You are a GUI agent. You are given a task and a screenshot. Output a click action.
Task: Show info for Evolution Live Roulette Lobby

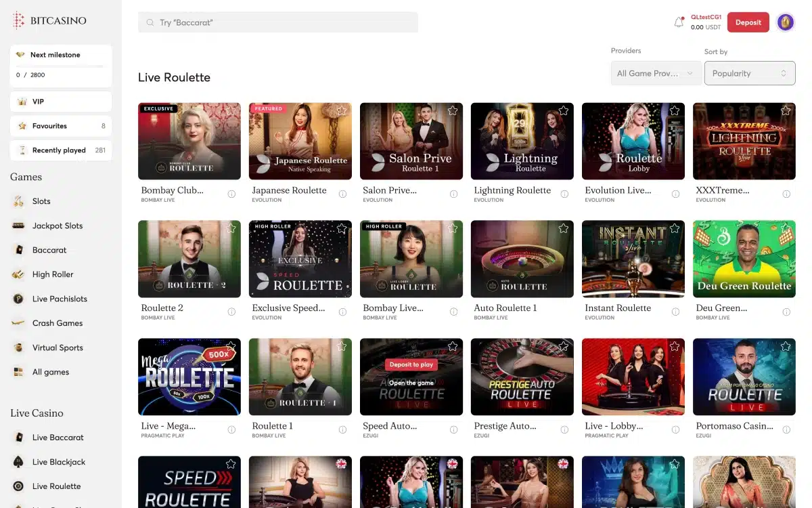(x=675, y=194)
